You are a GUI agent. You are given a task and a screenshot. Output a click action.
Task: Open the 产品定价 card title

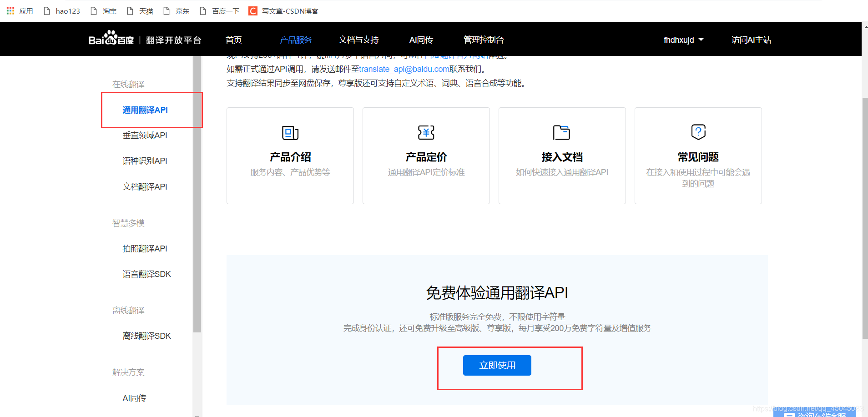[x=426, y=157]
